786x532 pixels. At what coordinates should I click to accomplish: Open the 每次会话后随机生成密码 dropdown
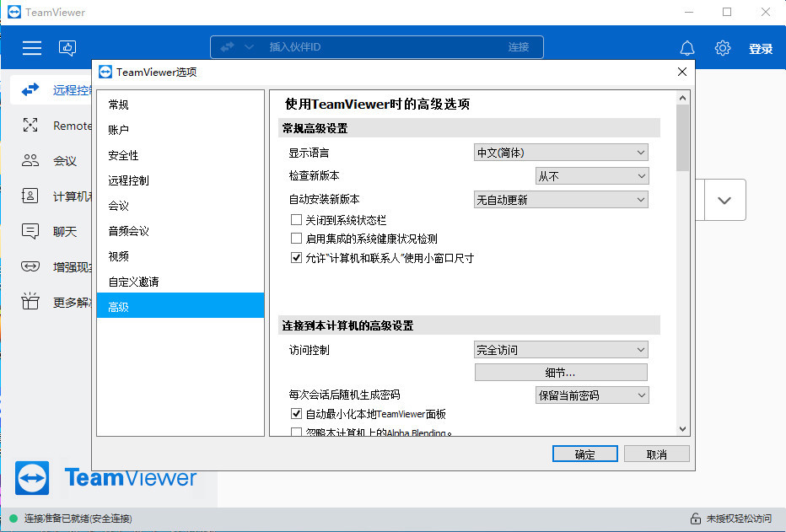pyautogui.click(x=592, y=395)
